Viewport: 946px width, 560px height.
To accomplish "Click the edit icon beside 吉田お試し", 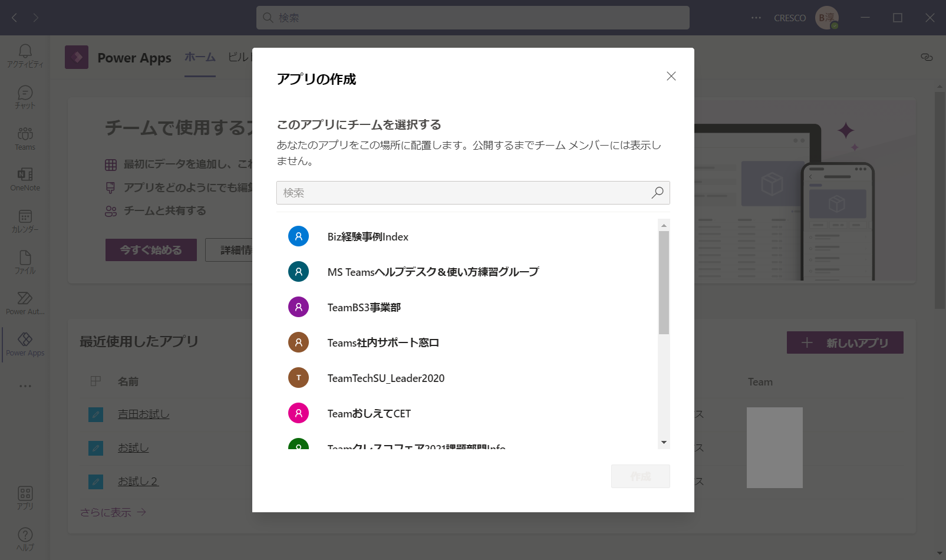I will 95,414.
